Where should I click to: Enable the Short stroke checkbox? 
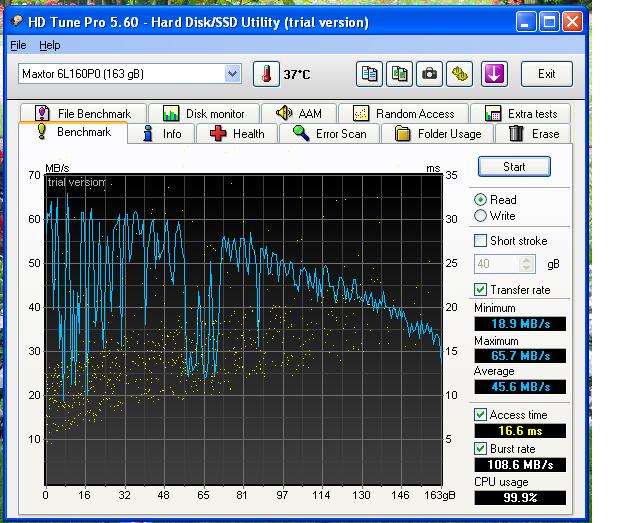click(481, 241)
